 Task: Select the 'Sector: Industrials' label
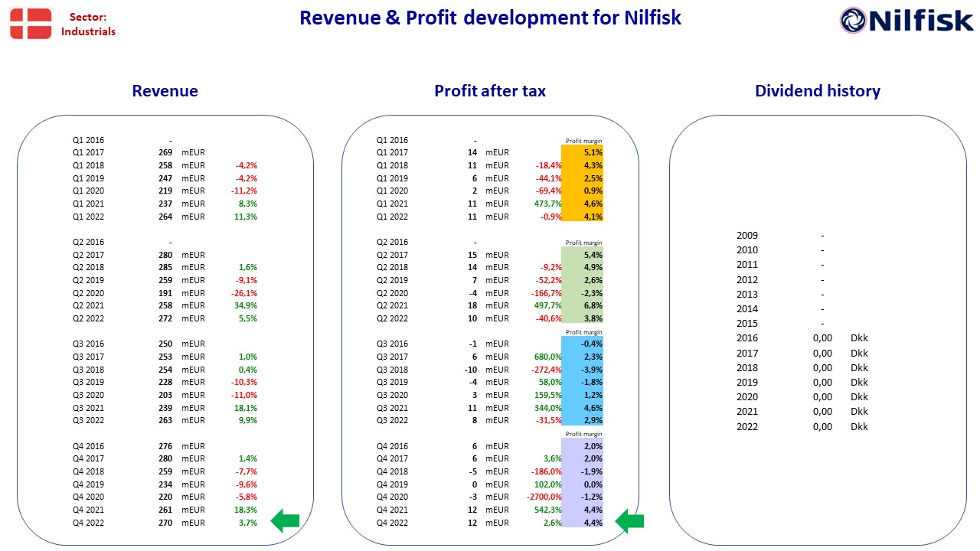tap(88, 24)
